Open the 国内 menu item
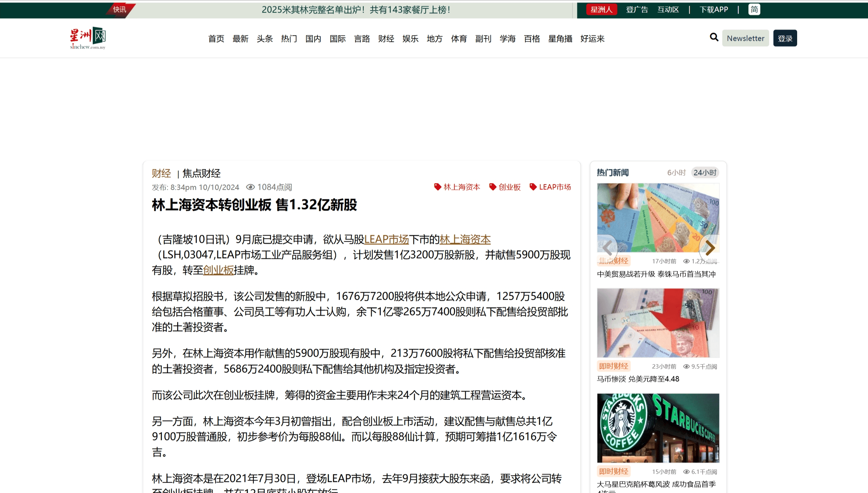The image size is (868, 493). (313, 39)
